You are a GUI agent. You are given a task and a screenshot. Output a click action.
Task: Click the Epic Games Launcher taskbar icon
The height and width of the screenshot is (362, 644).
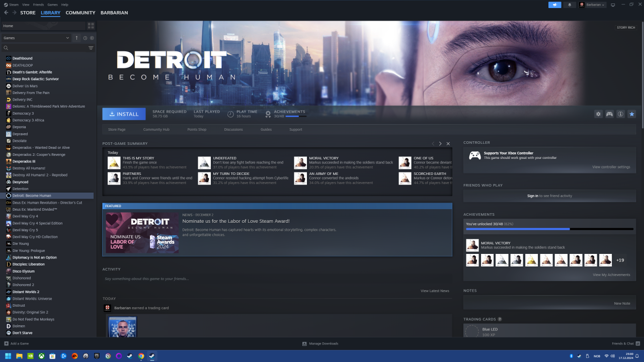click(x=97, y=356)
